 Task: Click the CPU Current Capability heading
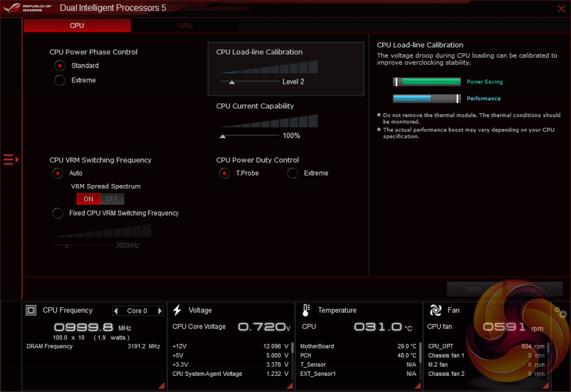point(255,106)
